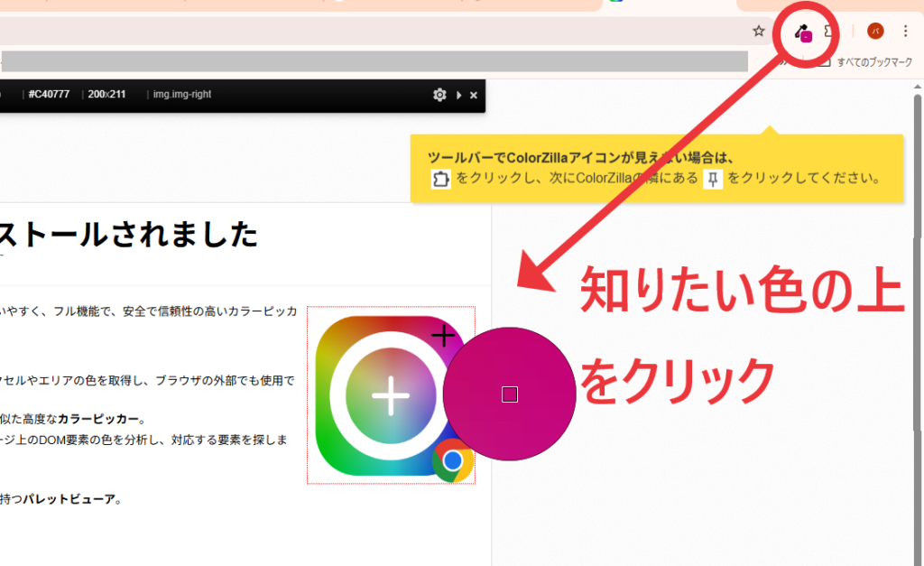The image size is (924, 566).
Task: Open the Chrome three-dot menu
Action: coord(905,31)
